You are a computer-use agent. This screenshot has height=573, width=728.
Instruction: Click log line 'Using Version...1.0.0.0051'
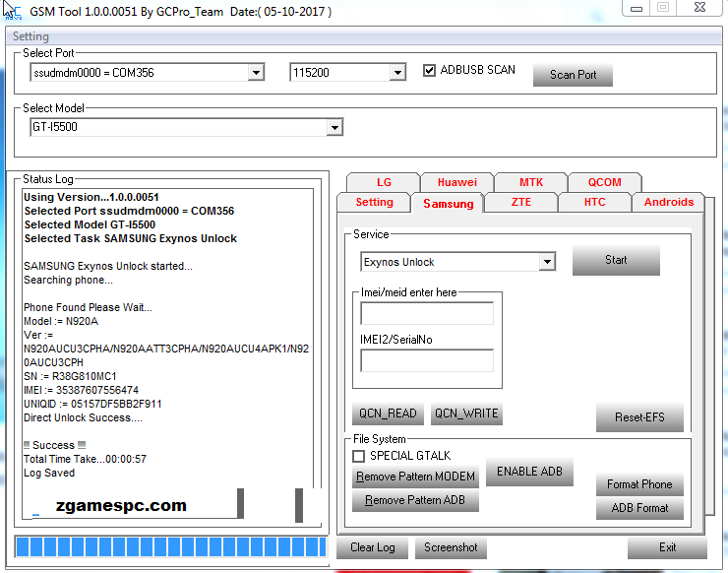91,197
